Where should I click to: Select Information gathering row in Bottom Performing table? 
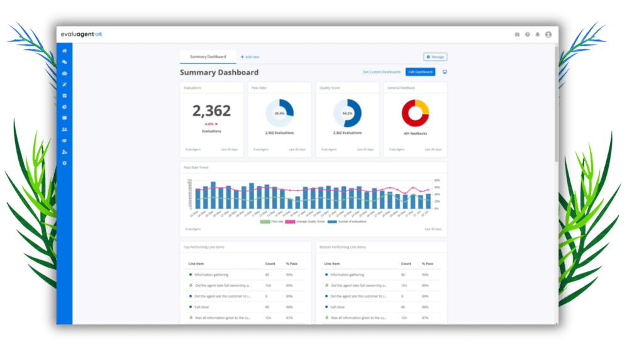(x=382, y=275)
